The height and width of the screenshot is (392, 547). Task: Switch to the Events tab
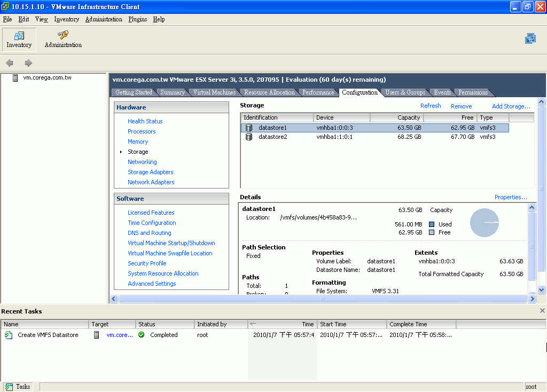coord(442,92)
